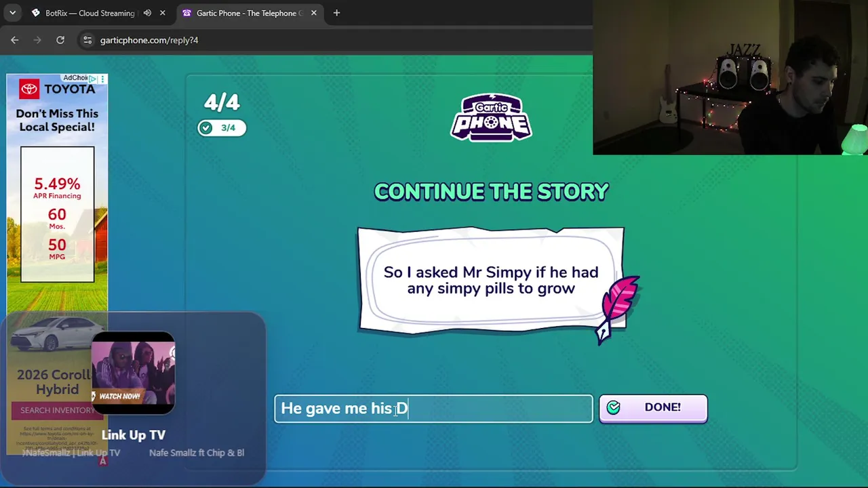Image resolution: width=868 pixels, height=488 pixels.
Task: Click the Gartic Phone logo
Action: point(491,118)
